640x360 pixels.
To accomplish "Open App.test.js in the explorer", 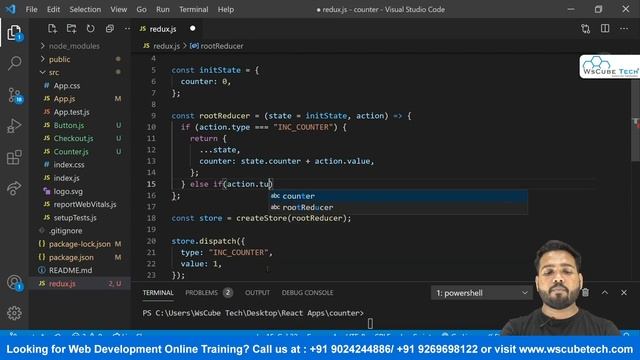I will click(71, 112).
